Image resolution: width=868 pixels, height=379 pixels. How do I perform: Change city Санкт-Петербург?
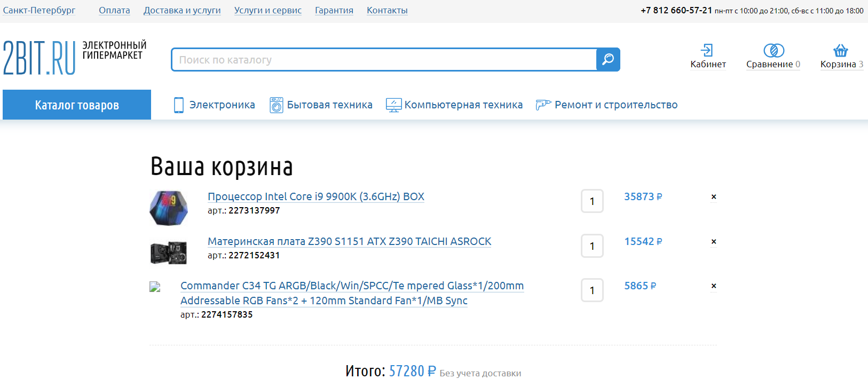[39, 10]
